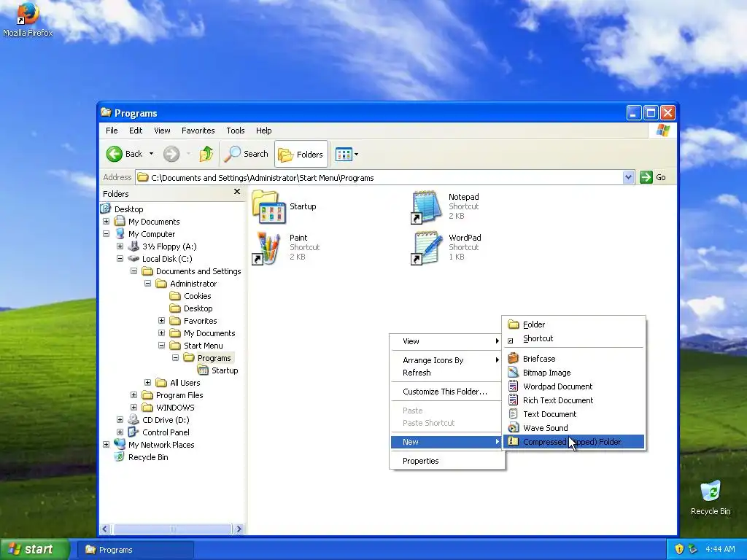This screenshot has height=560, width=747.
Task: Create a new Wordpad Document
Action: tap(573, 386)
